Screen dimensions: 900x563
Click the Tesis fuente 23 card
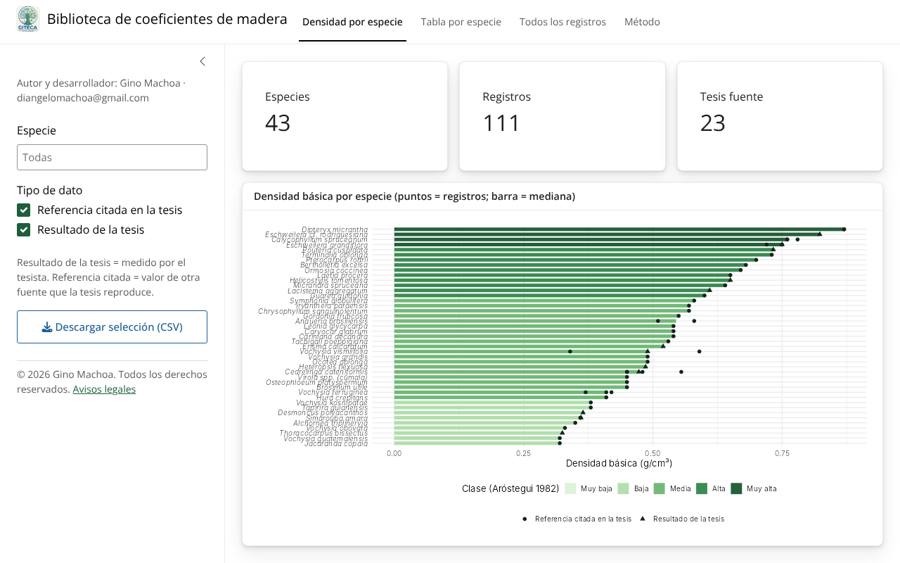tap(779, 116)
